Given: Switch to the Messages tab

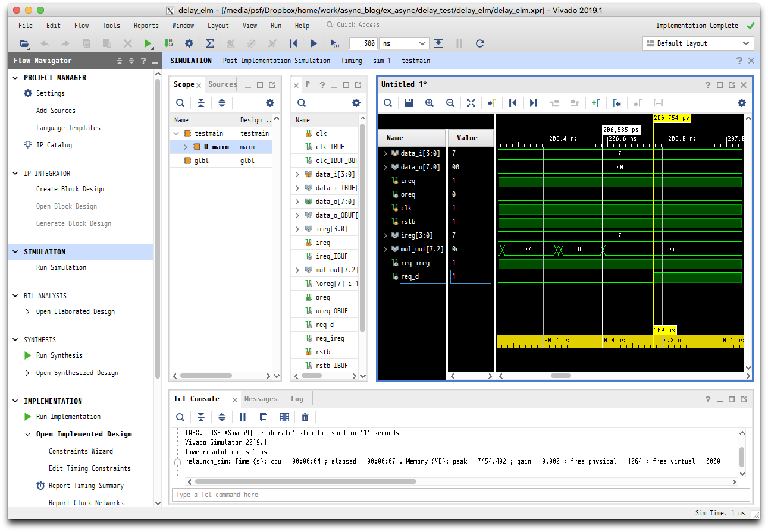Looking at the screenshot, I should [x=261, y=399].
